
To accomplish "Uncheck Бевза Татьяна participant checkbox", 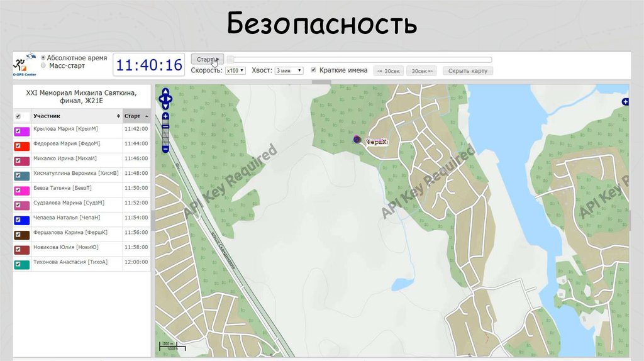I will coord(18,190).
